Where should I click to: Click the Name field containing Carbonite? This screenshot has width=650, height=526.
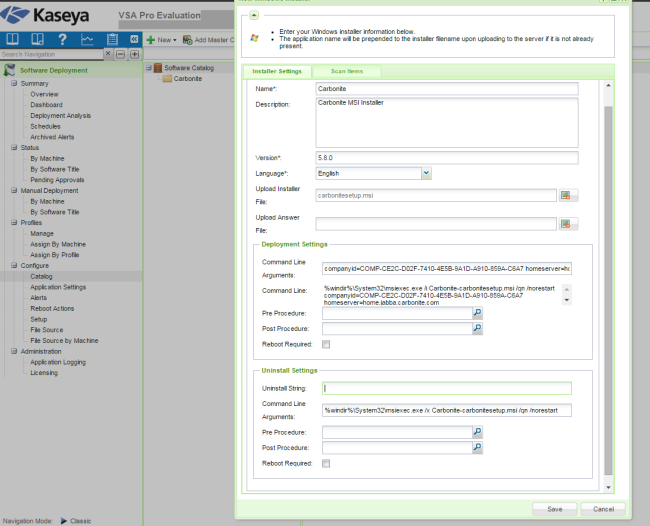tap(447, 89)
